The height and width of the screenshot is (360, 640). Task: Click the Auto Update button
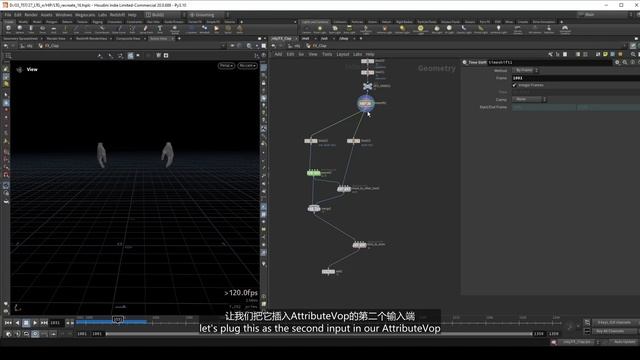click(624, 342)
